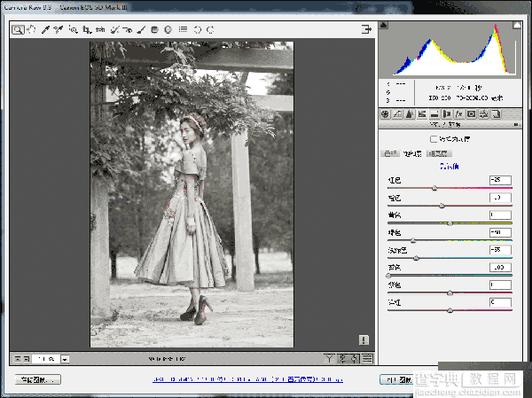This screenshot has height=398, width=532.
Task: Click the Reds saturation slider handle
Action: point(434,188)
